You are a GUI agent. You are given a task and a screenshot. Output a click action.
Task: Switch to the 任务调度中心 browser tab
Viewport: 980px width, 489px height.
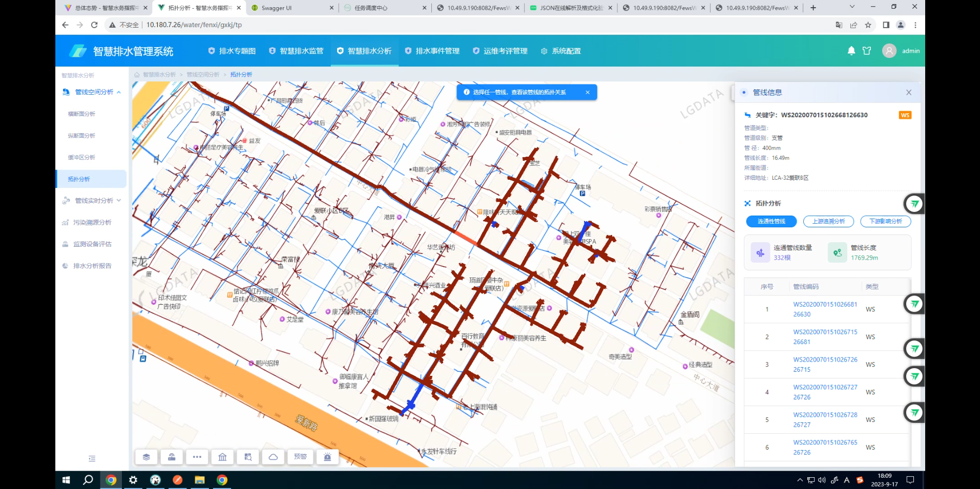[x=384, y=8]
